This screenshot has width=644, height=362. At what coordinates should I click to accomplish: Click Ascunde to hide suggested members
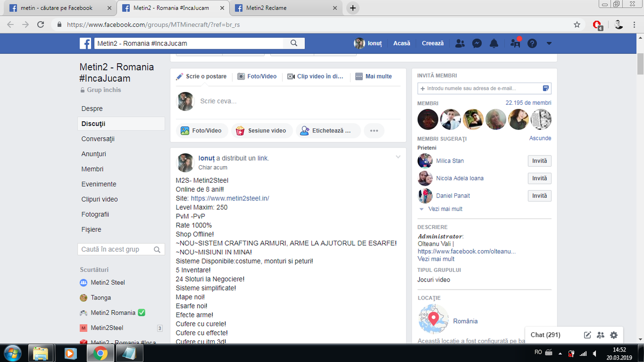coord(540,138)
